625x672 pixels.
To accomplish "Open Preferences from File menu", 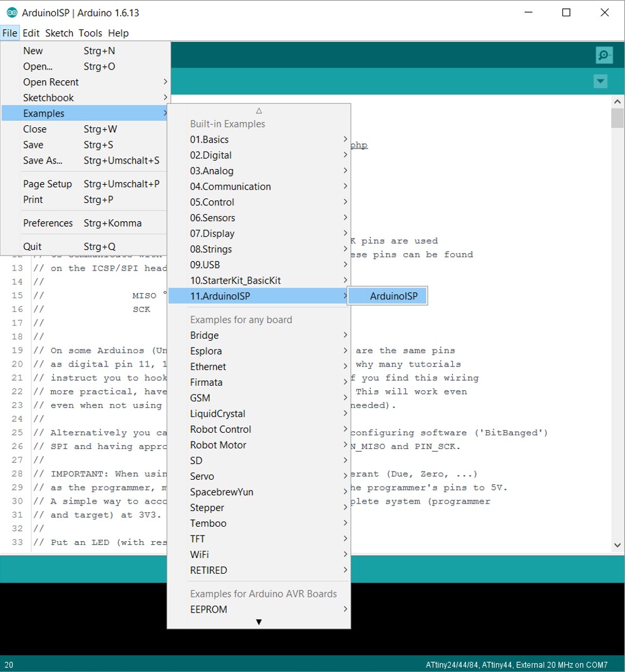I will coord(85,223).
